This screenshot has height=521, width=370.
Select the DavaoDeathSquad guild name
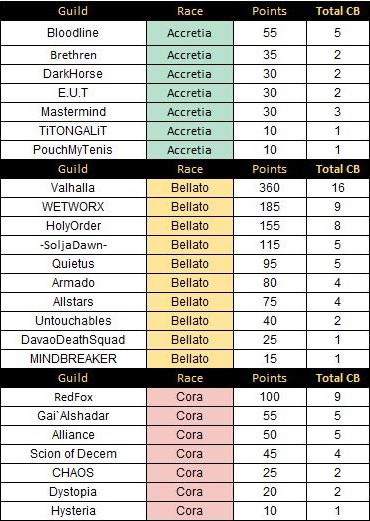[73, 340]
